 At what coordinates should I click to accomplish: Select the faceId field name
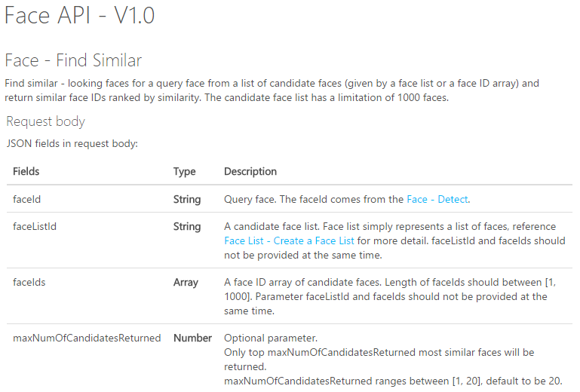click(26, 199)
